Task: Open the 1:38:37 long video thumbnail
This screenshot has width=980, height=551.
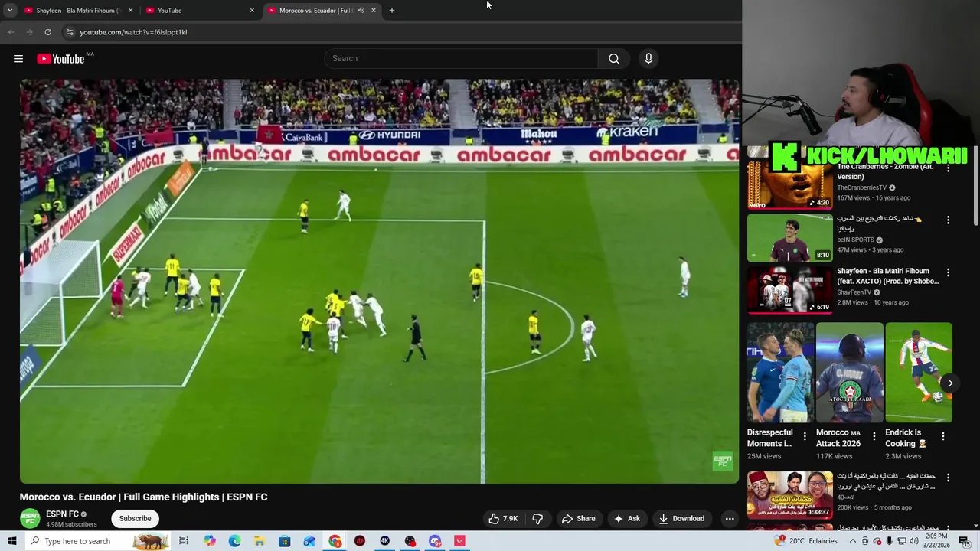Action: coord(789,495)
